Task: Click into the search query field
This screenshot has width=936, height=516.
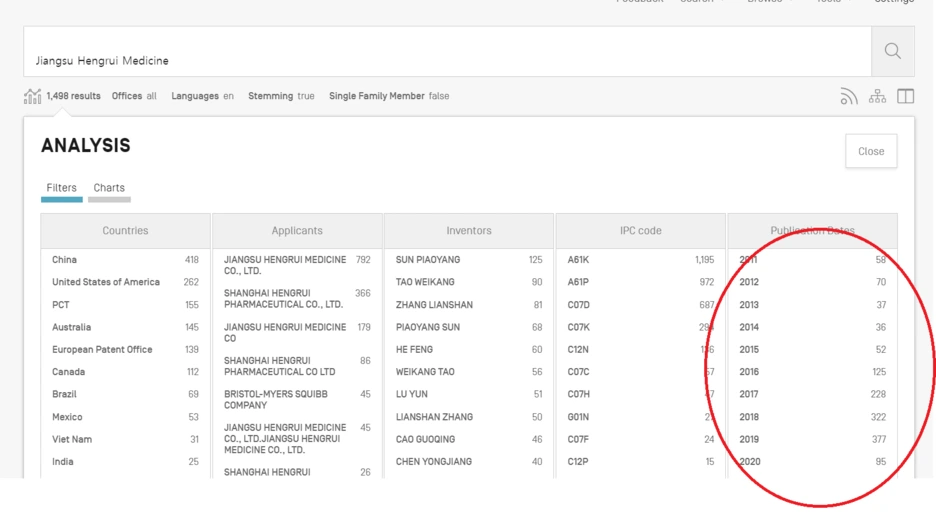Action: pos(448,51)
